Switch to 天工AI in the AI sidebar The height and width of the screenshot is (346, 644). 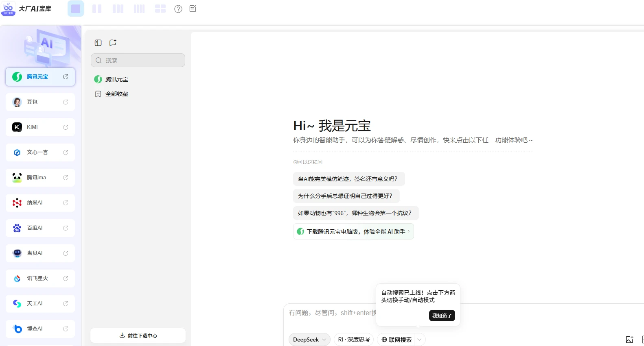pos(40,304)
